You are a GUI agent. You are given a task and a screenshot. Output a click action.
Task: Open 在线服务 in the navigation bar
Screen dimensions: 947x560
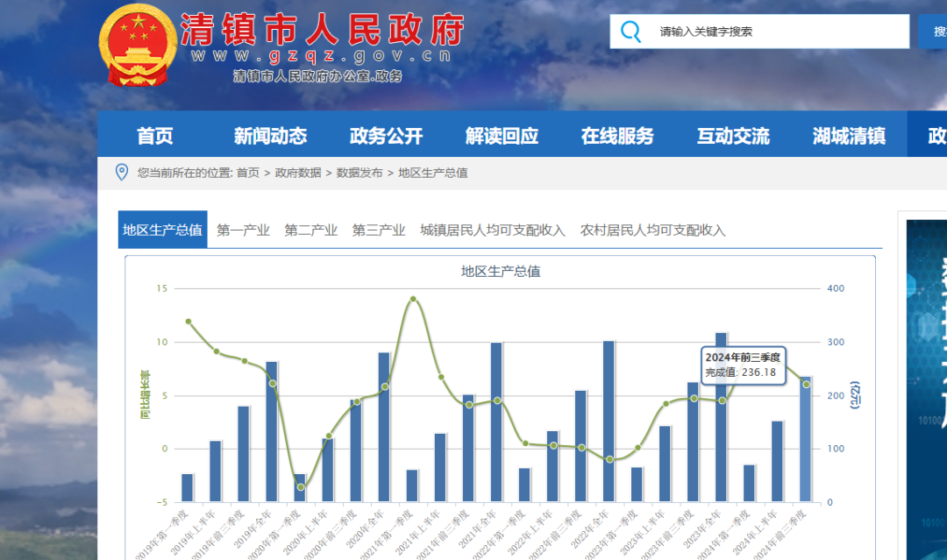point(617,136)
